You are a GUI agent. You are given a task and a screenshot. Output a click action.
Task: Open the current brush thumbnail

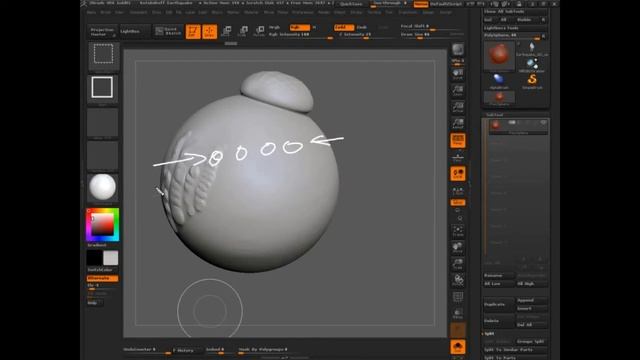(103, 55)
